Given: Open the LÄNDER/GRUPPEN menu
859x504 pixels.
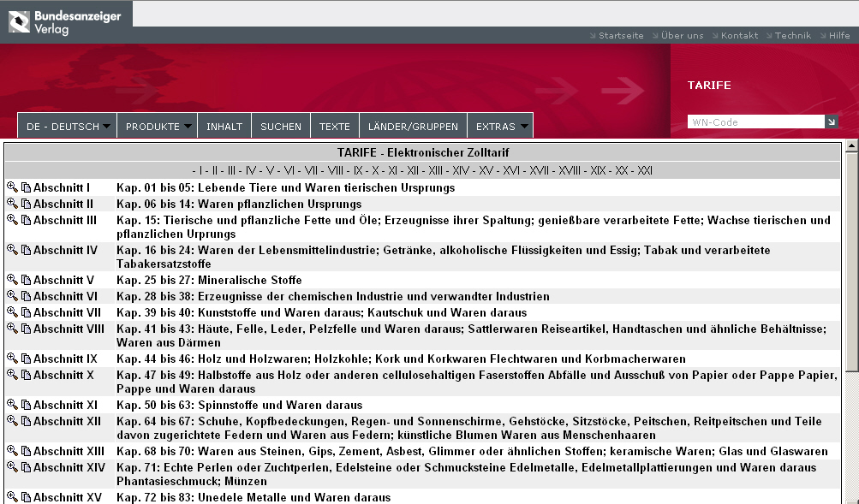Looking at the screenshot, I should pos(414,127).
